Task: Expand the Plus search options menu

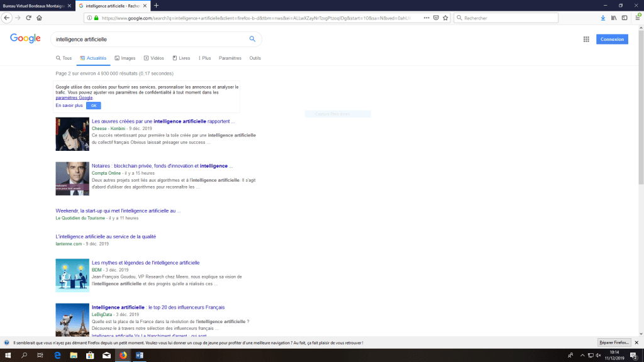Action: pos(204,58)
